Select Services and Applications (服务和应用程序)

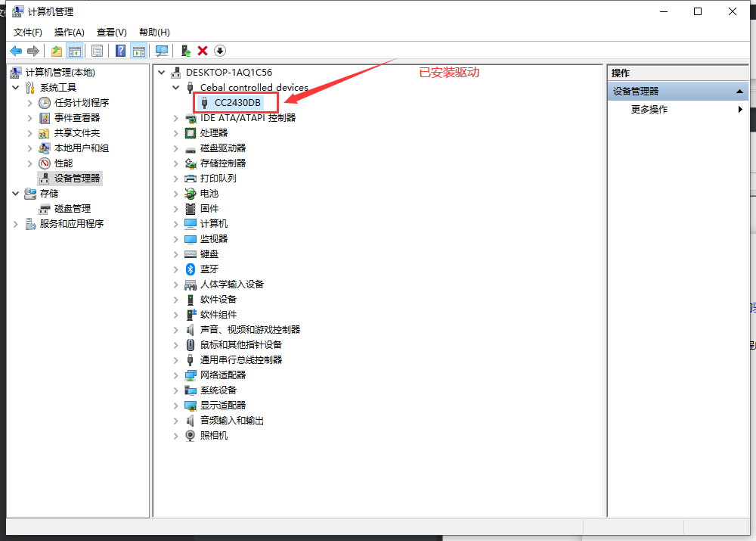point(72,223)
